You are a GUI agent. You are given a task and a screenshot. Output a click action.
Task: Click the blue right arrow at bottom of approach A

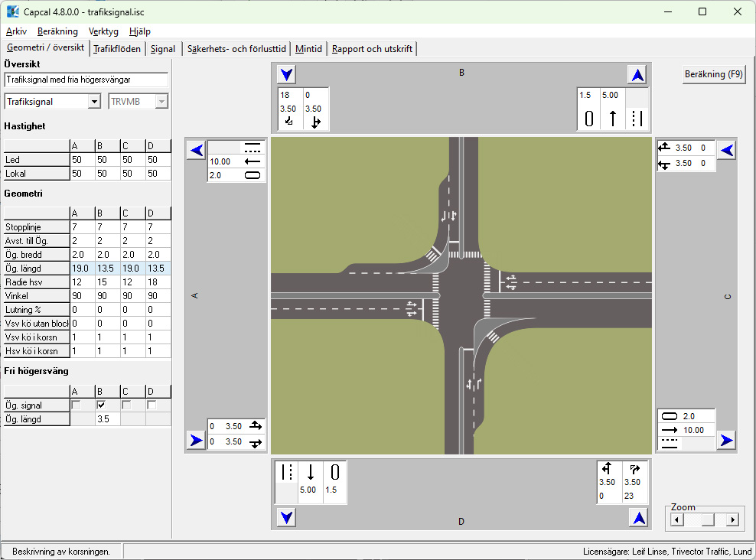[196, 440]
